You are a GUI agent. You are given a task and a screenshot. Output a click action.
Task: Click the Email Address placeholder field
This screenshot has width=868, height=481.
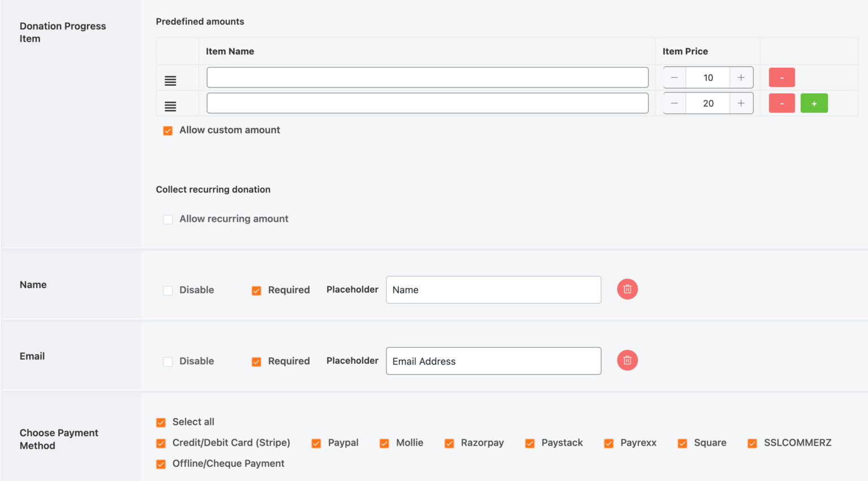pos(493,361)
